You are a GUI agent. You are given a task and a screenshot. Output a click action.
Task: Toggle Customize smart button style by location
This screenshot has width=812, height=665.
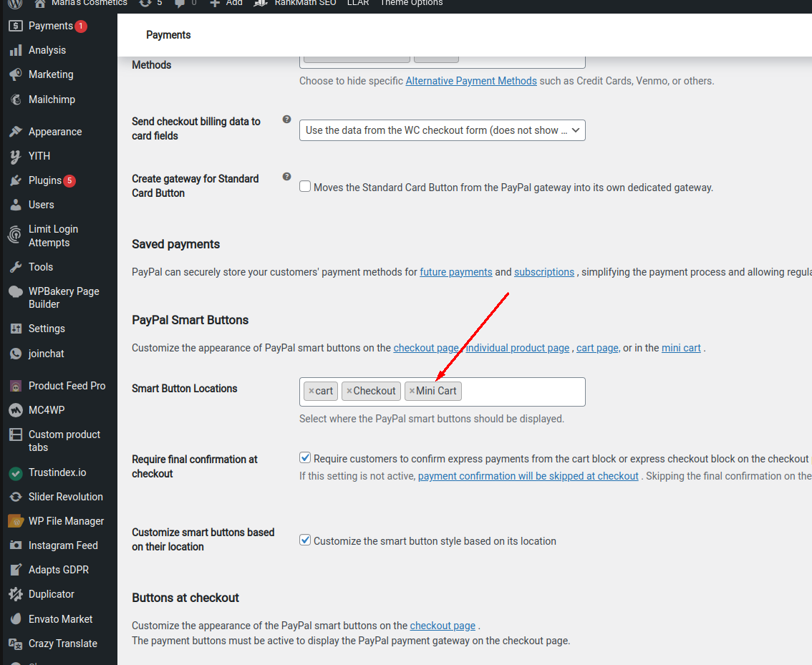[305, 540]
